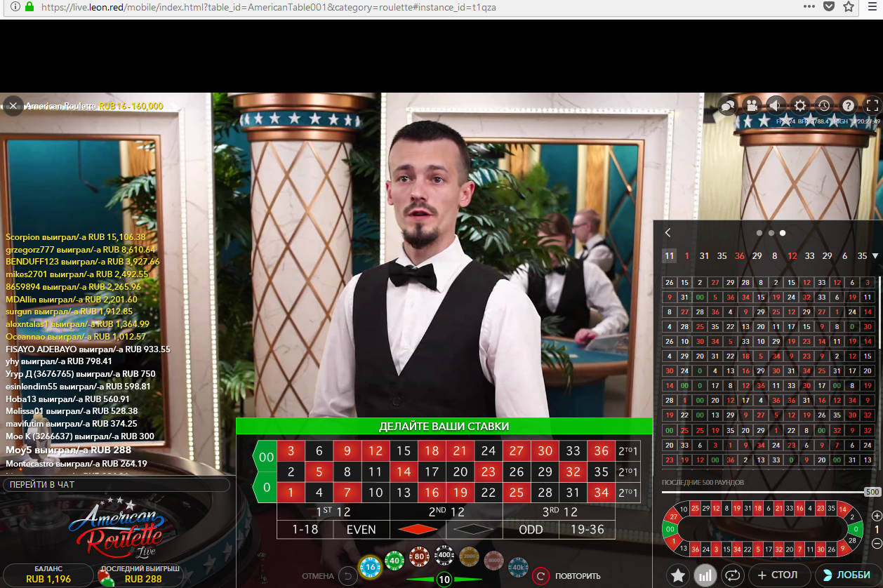The width and height of the screenshot is (883, 588).
Task: Collapse statistics panel with left chevron
Action: point(668,232)
